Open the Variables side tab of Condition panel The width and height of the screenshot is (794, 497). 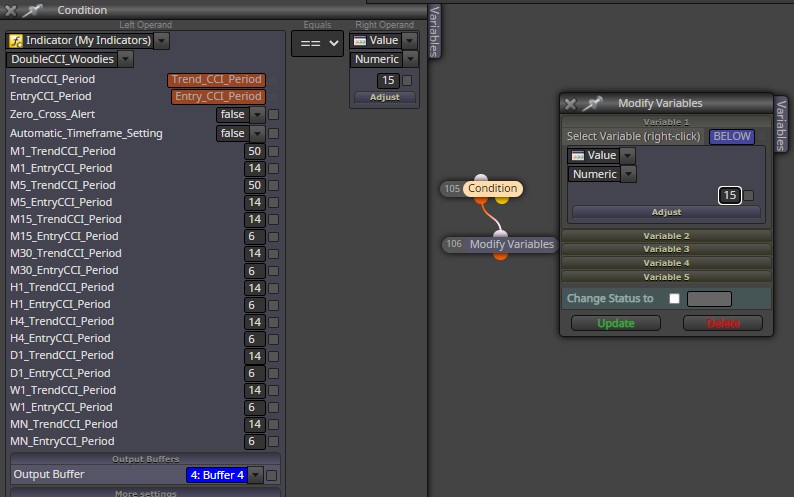point(434,31)
